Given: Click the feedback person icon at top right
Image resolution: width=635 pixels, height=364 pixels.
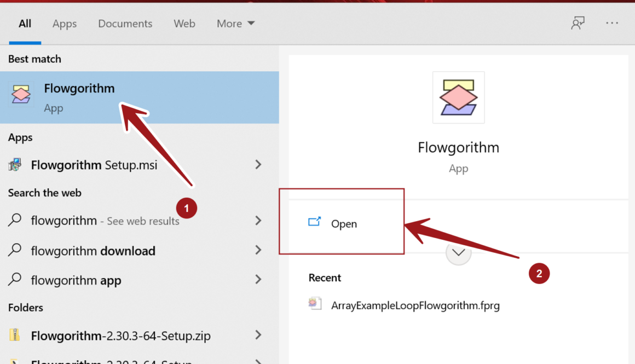Looking at the screenshot, I should pos(578,24).
